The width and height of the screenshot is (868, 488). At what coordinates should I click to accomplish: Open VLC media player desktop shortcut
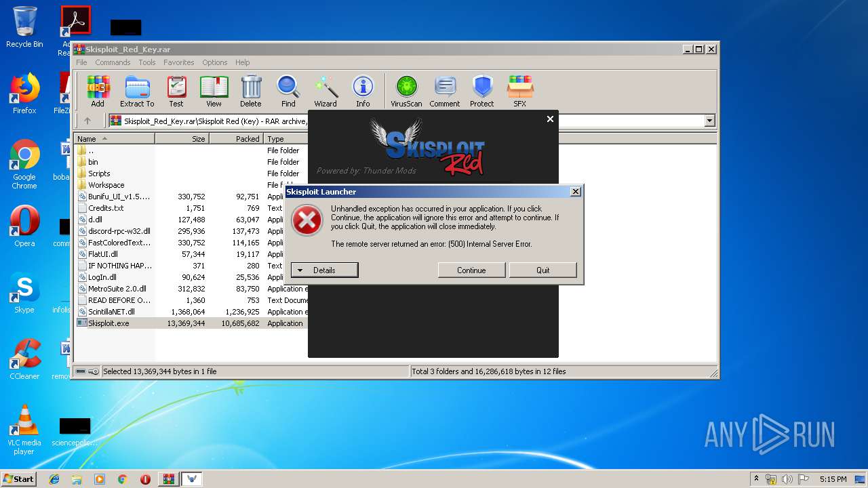tap(24, 429)
